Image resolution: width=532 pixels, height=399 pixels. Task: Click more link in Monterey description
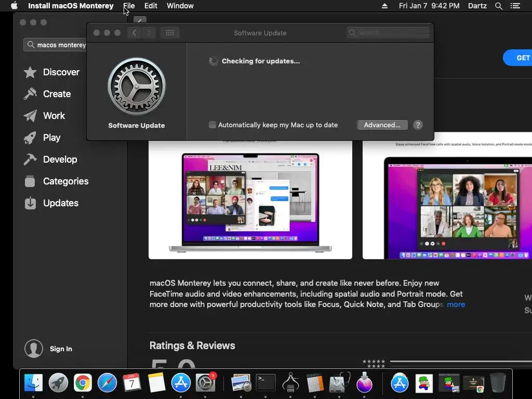456,304
